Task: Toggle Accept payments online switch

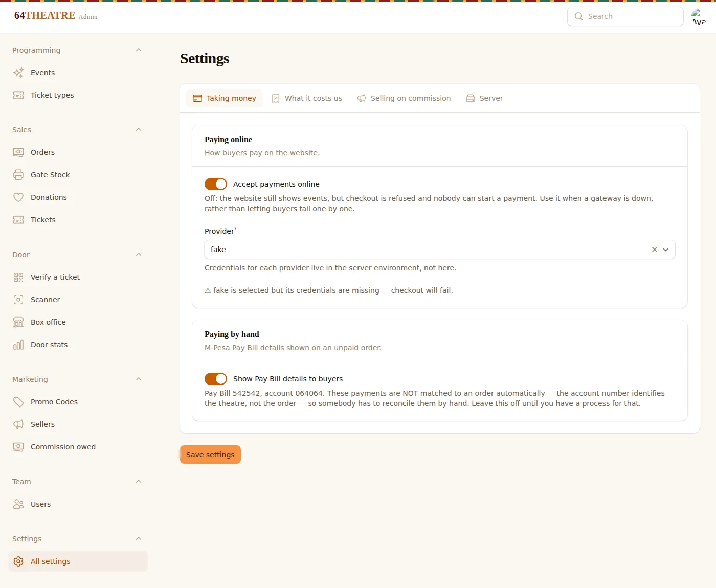Action: [x=216, y=184]
